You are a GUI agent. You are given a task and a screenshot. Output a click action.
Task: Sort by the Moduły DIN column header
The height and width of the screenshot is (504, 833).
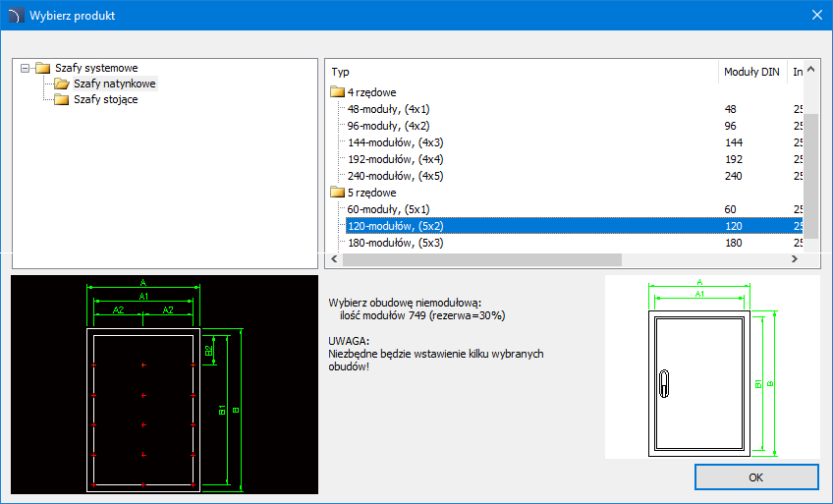pyautogui.click(x=751, y=72)
